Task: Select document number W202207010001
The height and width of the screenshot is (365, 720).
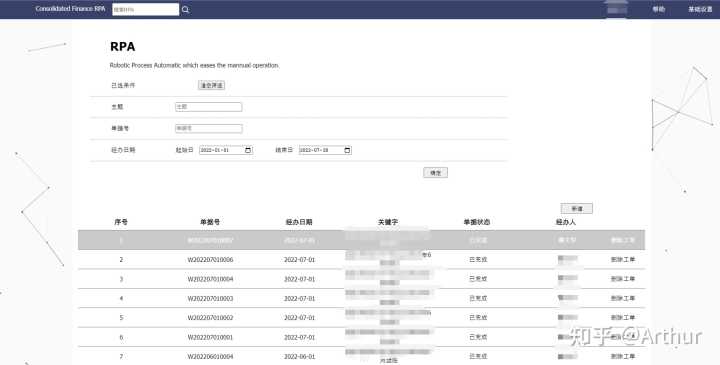Action: pyautogui.click(x=210, y=337)
